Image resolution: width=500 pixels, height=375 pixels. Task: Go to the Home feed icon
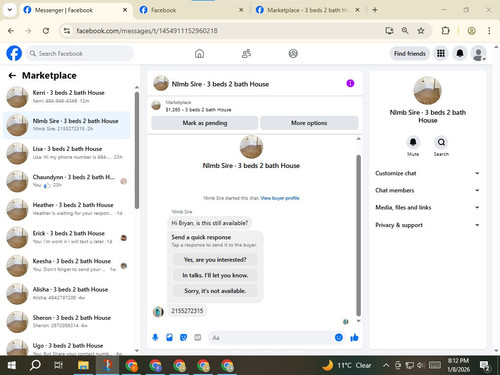click(199, 53)
